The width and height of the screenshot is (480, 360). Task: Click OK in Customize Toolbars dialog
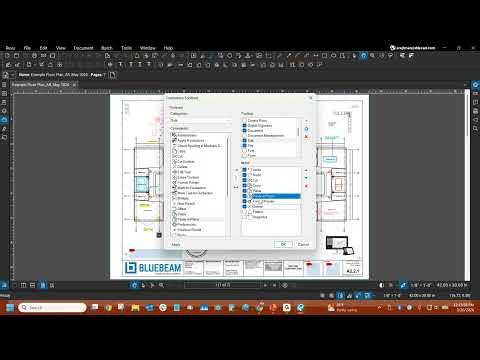(x=283, y=244)
